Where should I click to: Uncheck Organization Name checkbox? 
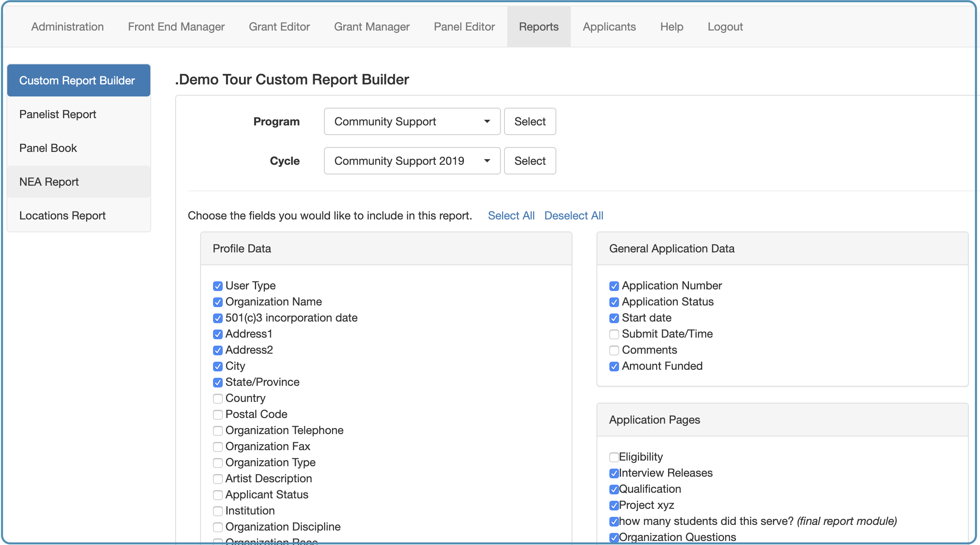pos(218,302)
